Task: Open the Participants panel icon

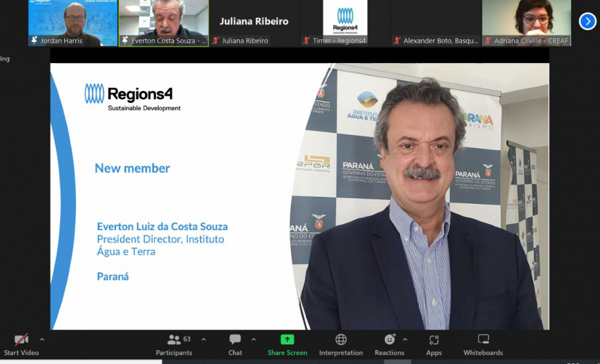Action: [174, 340]
